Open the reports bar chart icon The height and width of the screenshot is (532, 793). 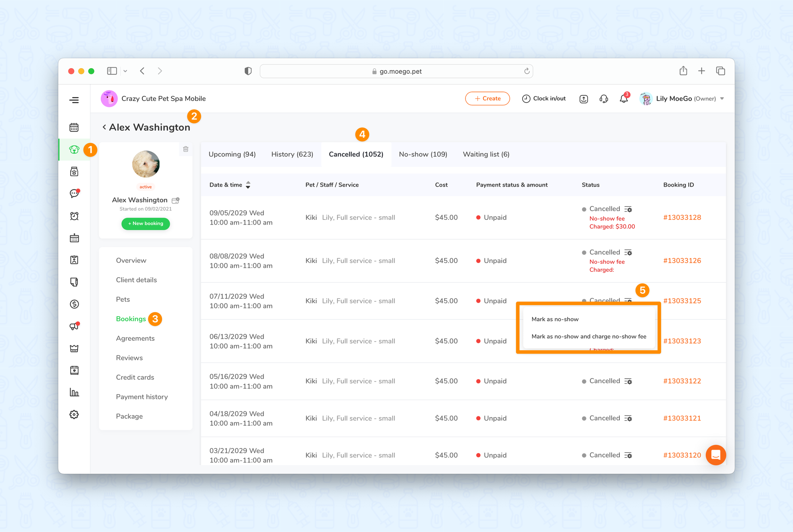pos(74,393)
